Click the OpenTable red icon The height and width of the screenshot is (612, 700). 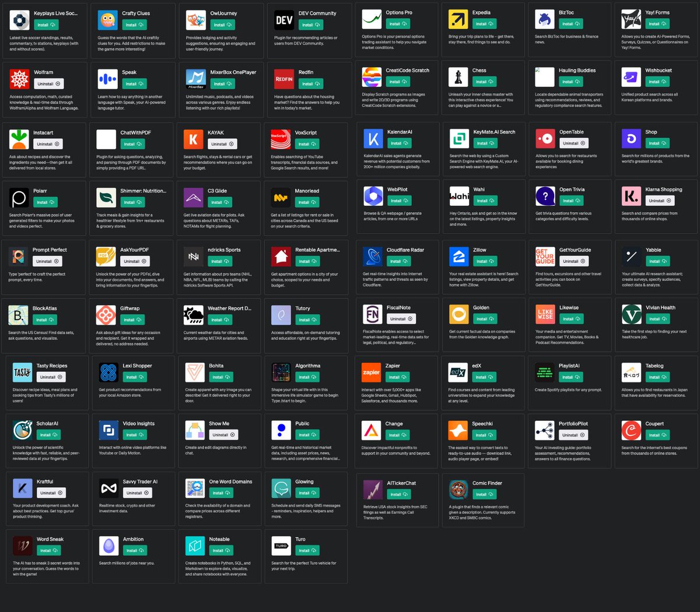(545, 139)
